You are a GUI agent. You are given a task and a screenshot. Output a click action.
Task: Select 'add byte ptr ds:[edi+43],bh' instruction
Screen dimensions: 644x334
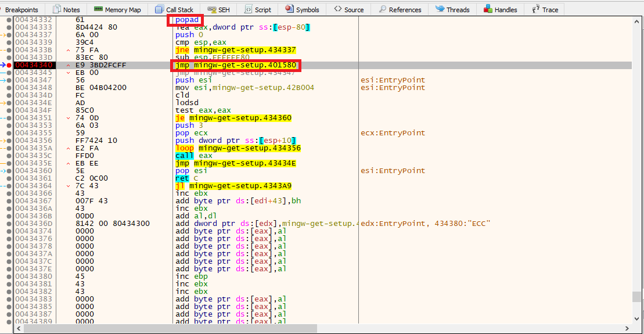coord(238,201)
